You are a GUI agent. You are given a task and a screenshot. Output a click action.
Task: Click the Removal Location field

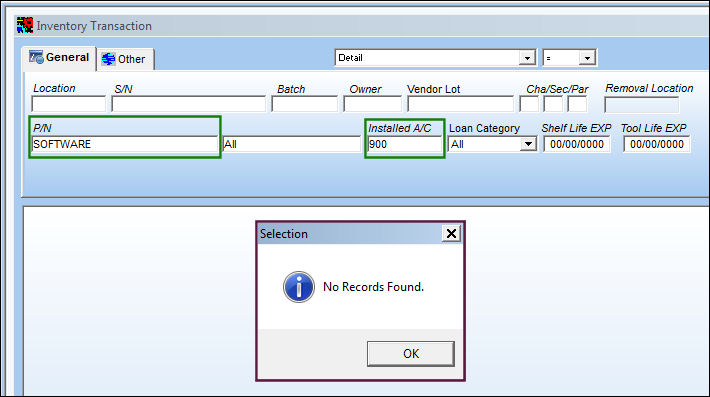coord(642,105)
